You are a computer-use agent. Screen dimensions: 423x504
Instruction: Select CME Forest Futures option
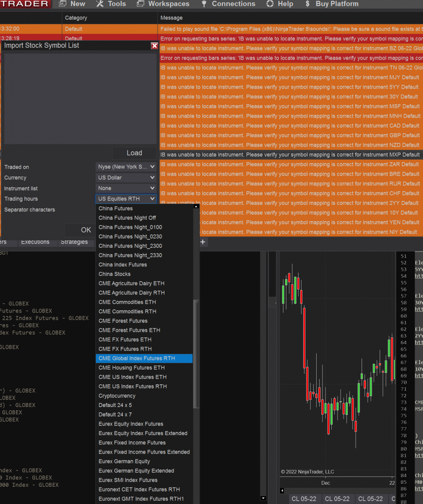pyautogui.click(x=144, y=321)
